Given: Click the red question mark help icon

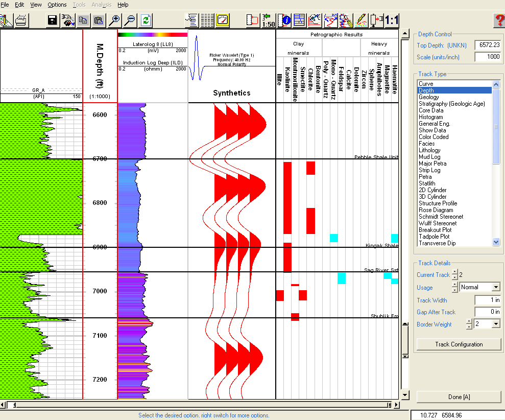Looking at the screenshot, I should click(499, 20).
